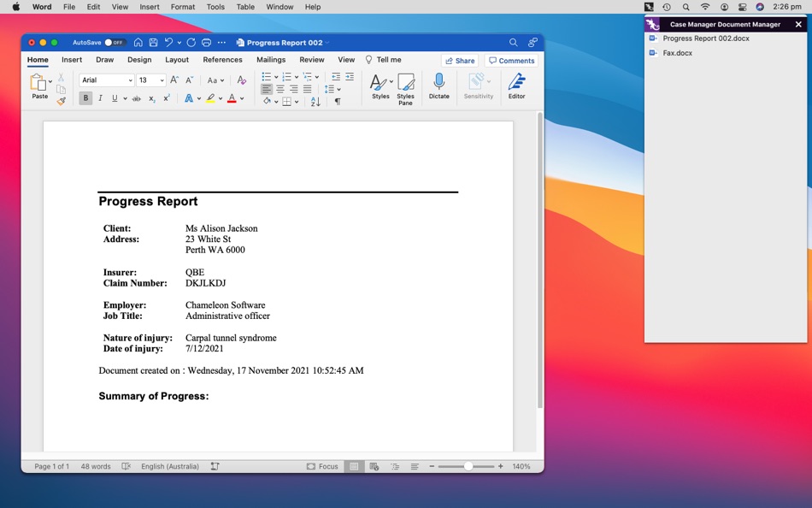This screenshot has width=812, height=508.
Task: Expand numbered list options arrow
Action: coord(297,77)
